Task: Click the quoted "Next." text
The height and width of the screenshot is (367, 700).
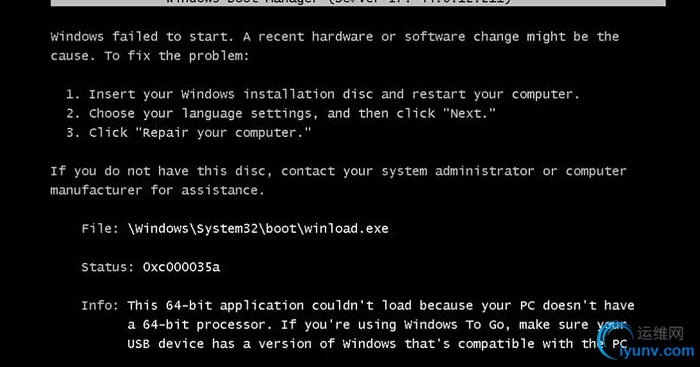Action: (469, 113)
